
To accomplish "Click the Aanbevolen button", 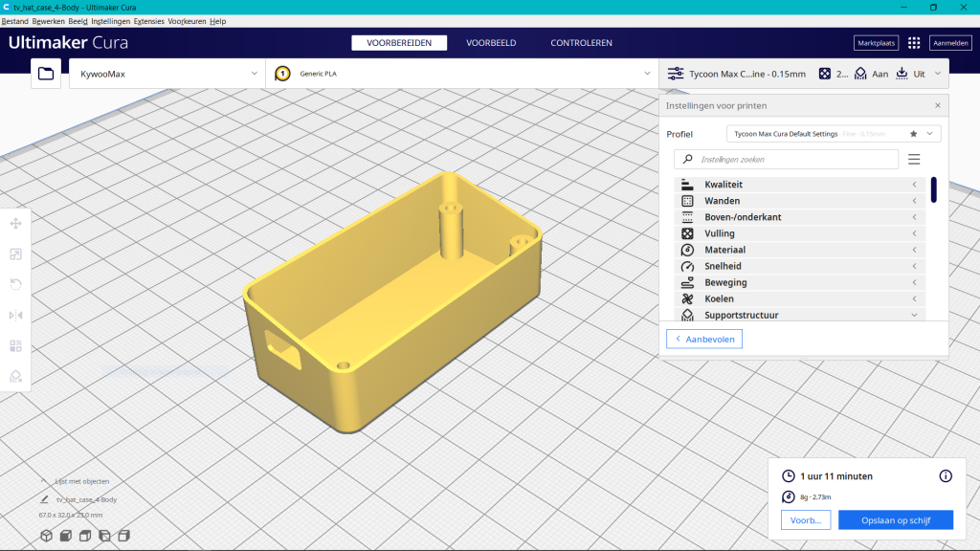I will pos(704,340).
